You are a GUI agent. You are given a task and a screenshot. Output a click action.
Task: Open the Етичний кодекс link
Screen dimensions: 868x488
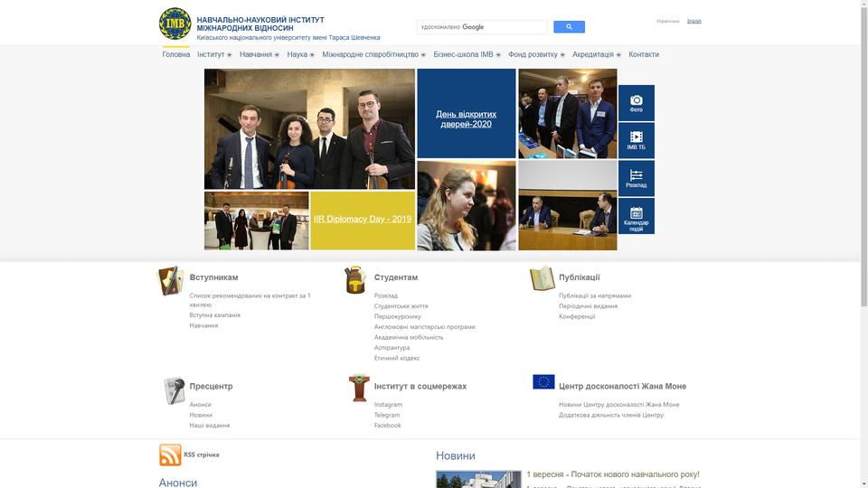tap(397, 358)
